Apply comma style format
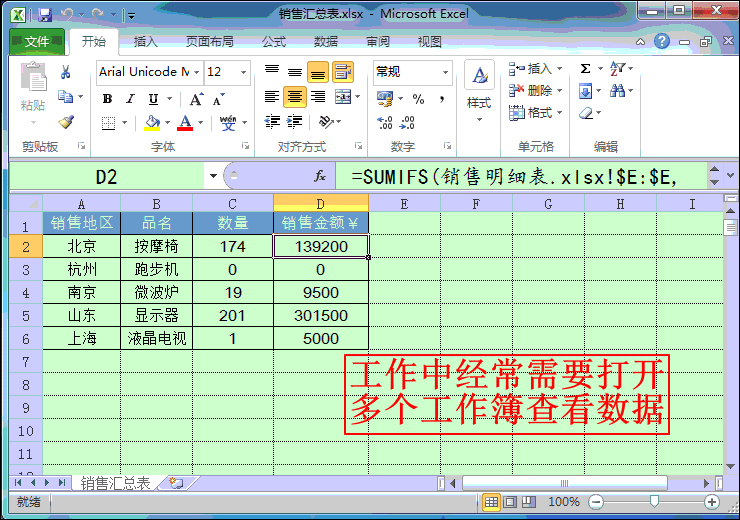 442,99
